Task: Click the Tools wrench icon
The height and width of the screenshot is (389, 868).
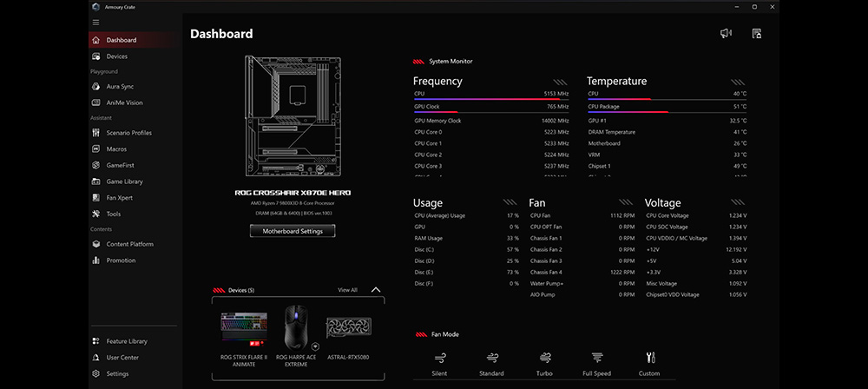Action: (x=95, y=214)
